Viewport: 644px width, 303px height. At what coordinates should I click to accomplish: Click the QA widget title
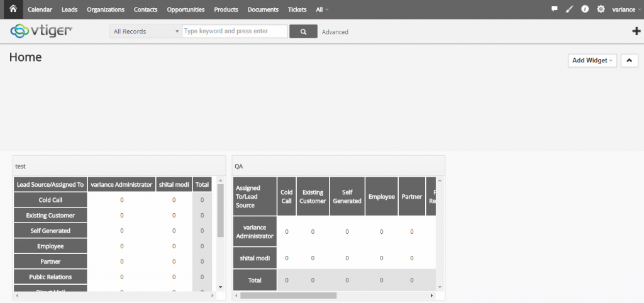tap(238, 167)
